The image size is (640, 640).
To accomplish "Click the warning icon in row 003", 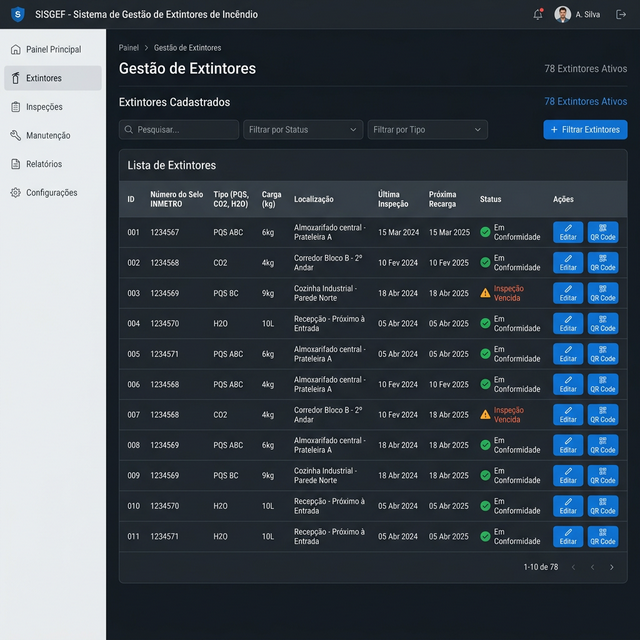I will (x=485, y=293).
